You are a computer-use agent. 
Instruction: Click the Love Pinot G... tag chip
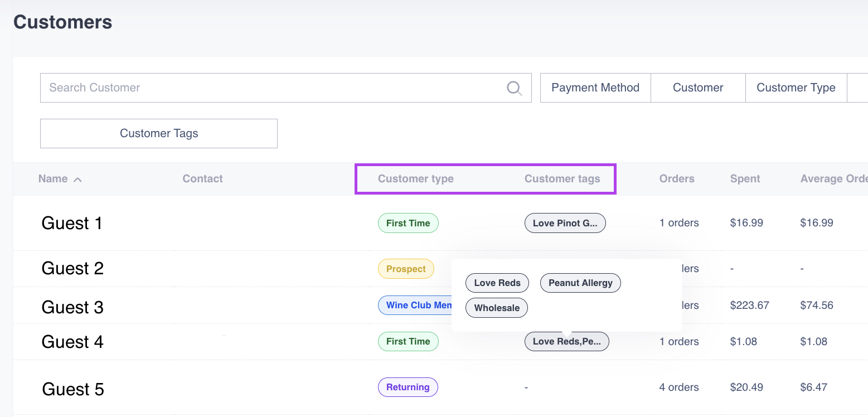click(x=565, y=224)
